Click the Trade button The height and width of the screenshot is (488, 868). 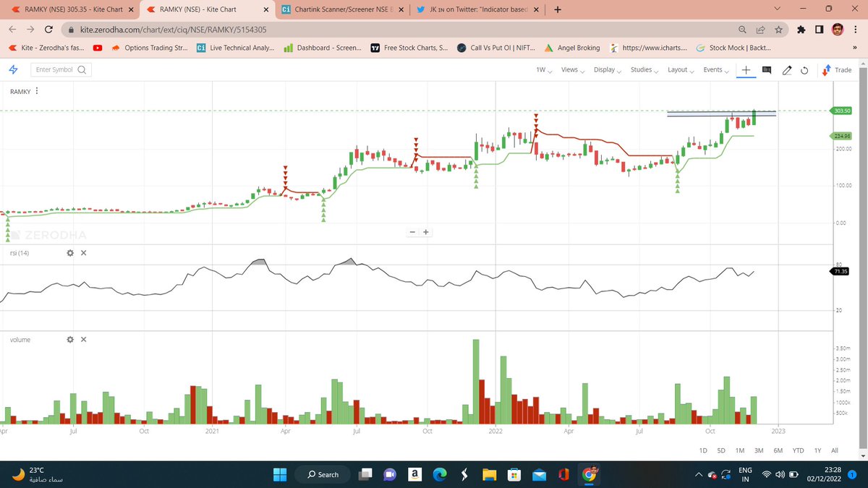point(838,70)
